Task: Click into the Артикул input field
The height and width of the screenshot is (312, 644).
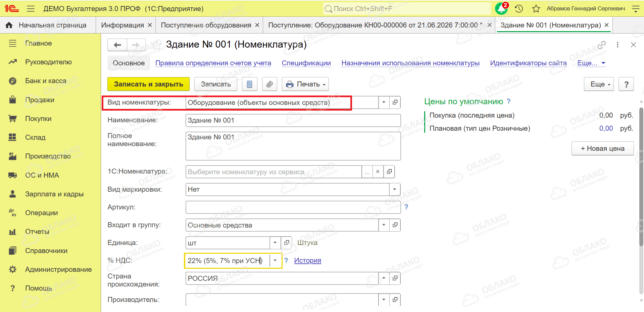Action: 293,207
